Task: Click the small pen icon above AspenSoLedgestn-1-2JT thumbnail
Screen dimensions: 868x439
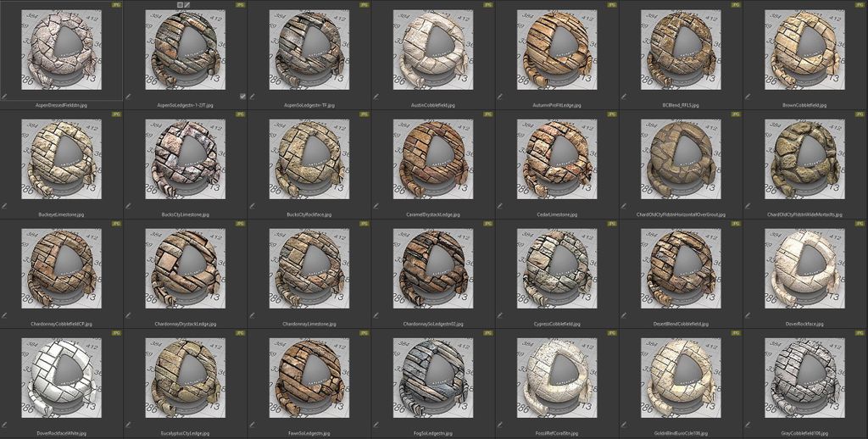Action: click(x=188, y=4)
